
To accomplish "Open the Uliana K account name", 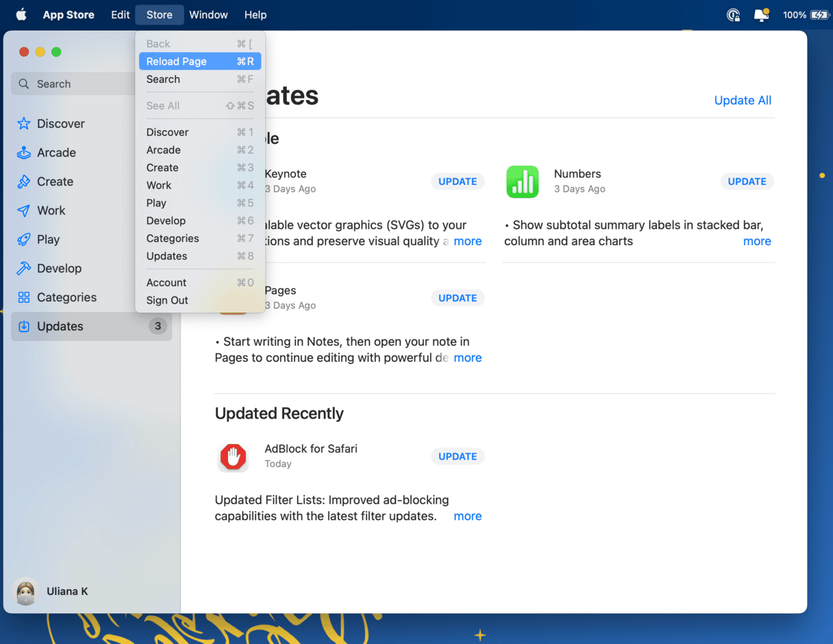I will click(x=67, y=591).
